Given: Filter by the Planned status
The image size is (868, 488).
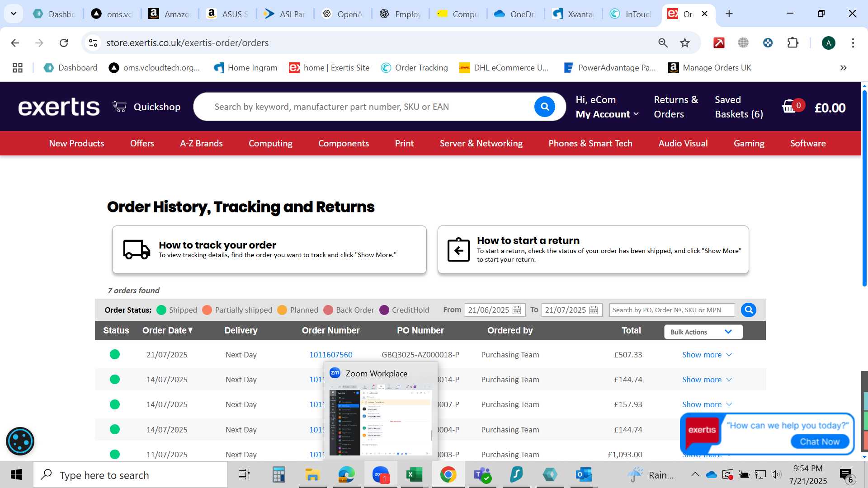Looking at the screenshot, I should coord(298,310).
